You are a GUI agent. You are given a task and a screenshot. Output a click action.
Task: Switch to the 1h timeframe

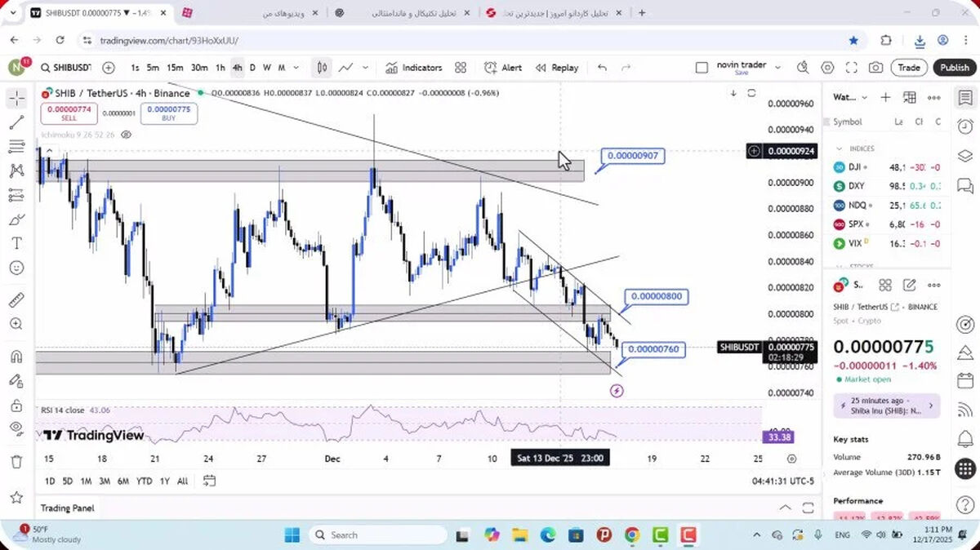[x=220, y=68]
